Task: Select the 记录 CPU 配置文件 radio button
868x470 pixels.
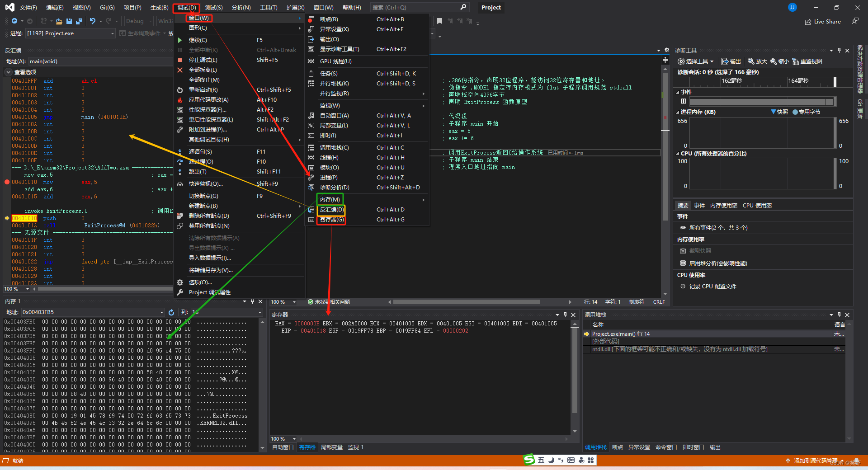Action: coord(683,287)
